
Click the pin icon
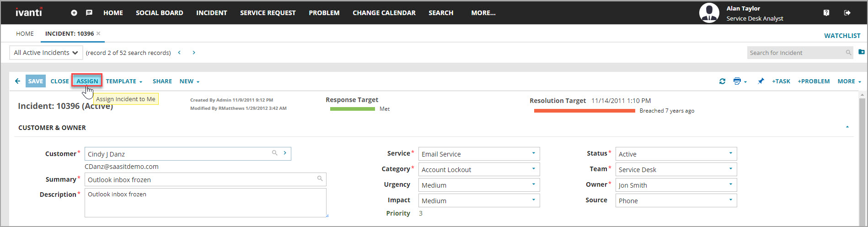pos(761,81)
